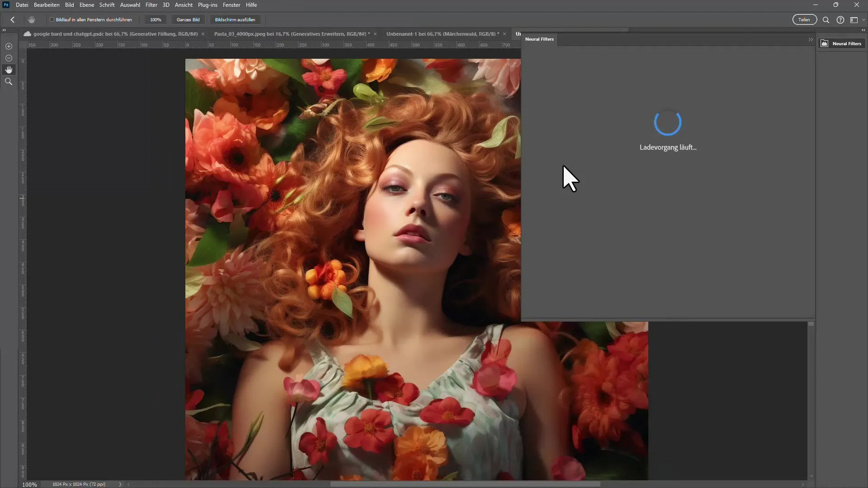
Task: Open the Auswahl menu
Action: point(130,5)
